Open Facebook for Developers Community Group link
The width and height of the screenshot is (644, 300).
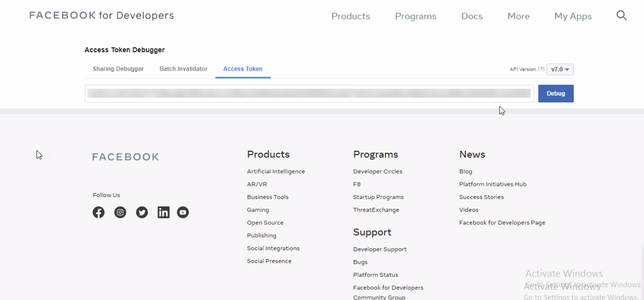point(388,292)
